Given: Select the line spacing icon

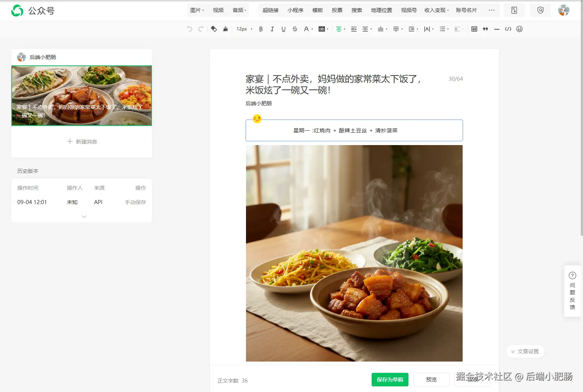Looking at the screenshot, I should click(x=411, y=29).
